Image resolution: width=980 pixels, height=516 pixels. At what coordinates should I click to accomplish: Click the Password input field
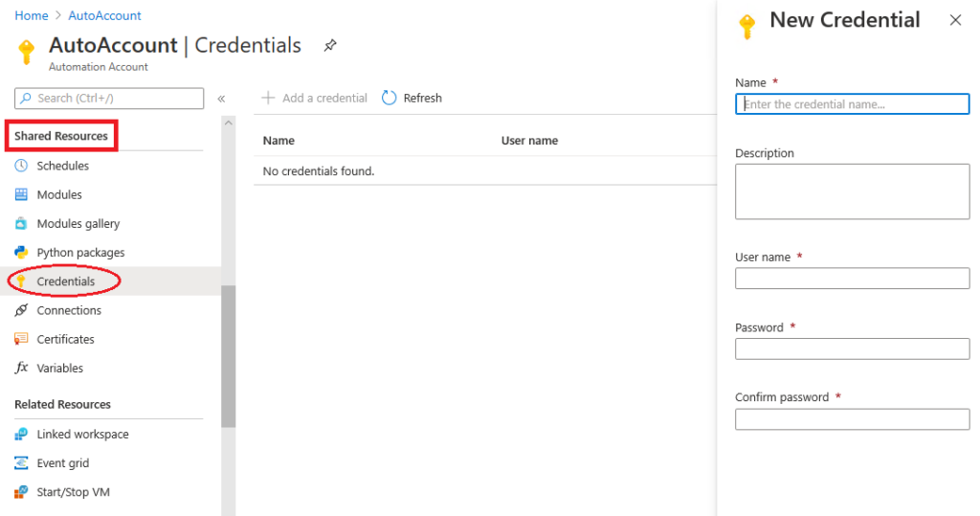852,349
